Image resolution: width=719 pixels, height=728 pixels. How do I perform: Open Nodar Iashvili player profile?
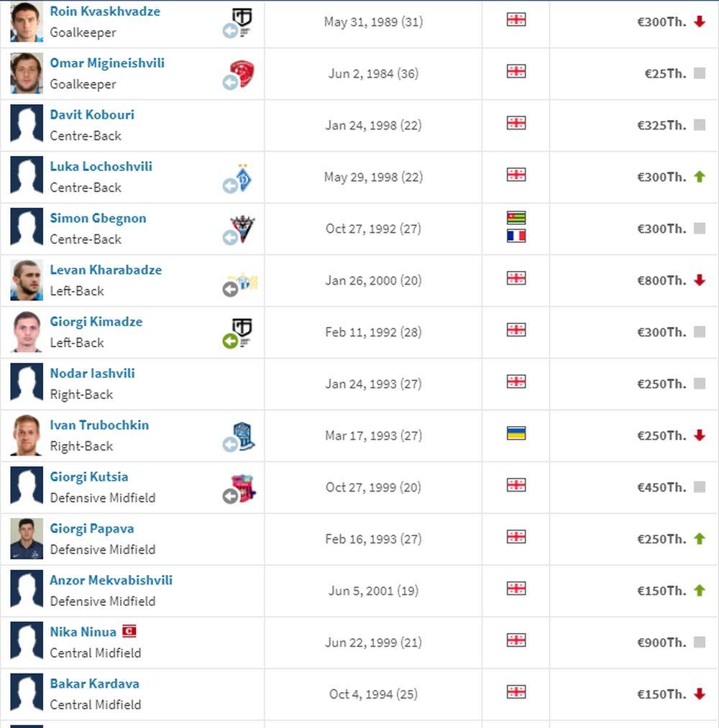pos(92,373)
